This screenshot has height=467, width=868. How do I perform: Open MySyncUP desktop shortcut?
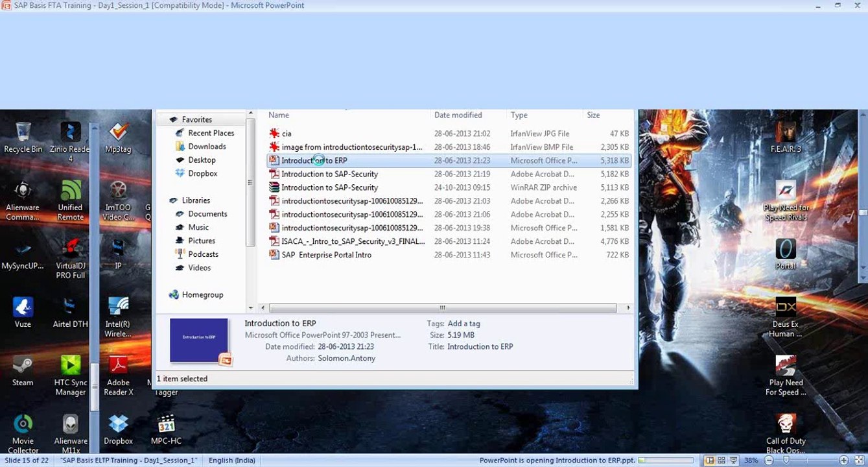(x=23, y=256)
